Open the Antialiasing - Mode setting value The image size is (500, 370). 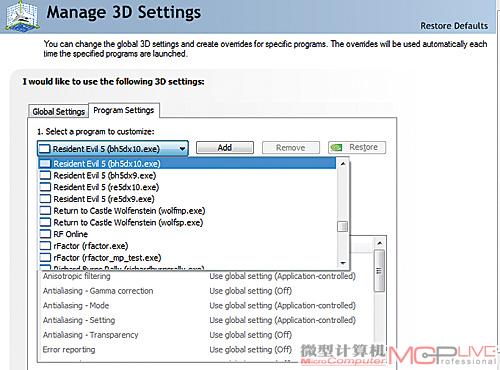click(282, 306)
